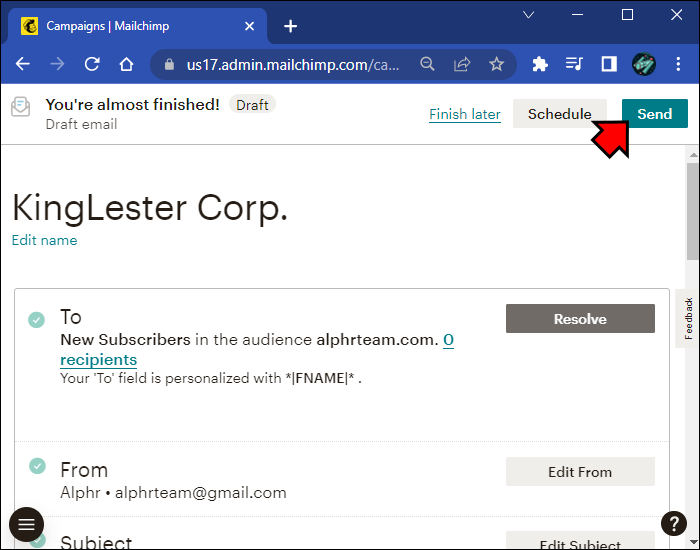Click the You're almost finished! heading
The width and height of the screenshot is (700, 550).
click(132, 104)
